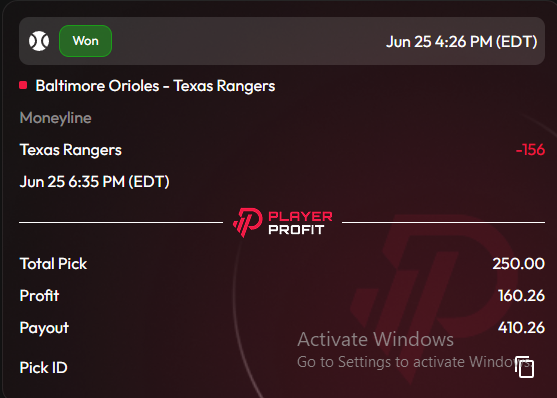The image size is (557, 398).
Task: Click the -156 odds value
Action: coord(530,150)
